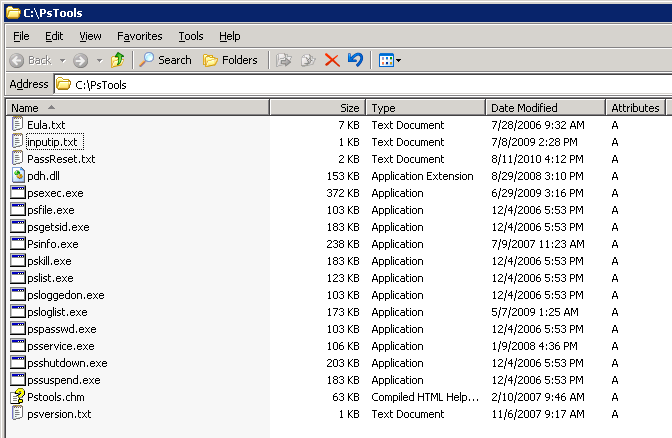
Task: Click the date 11/6/2007 9:17 AM
Action: pos(538,414)
